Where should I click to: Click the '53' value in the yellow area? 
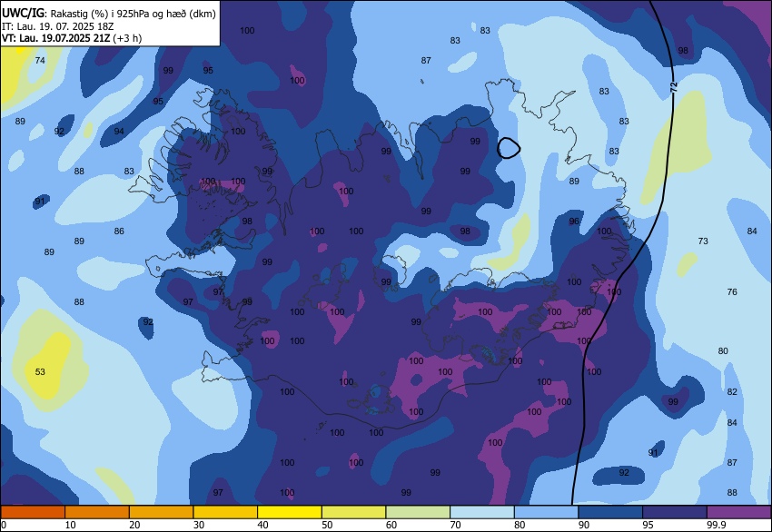coord(40,371)
